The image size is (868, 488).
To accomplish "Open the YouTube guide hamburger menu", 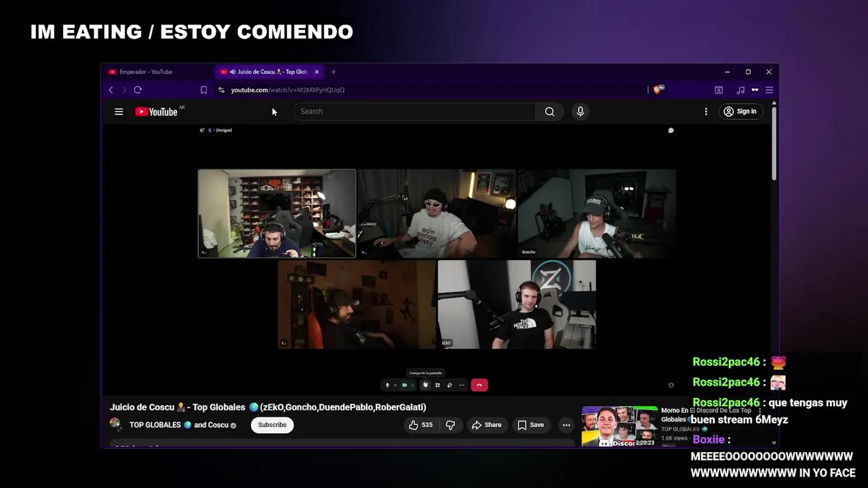I will point(119,112).
